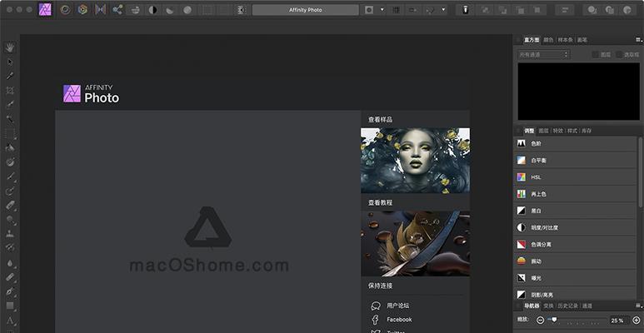Select the Clone Stamp tool
Screen dimensions: 644x333
coord(10,234)
